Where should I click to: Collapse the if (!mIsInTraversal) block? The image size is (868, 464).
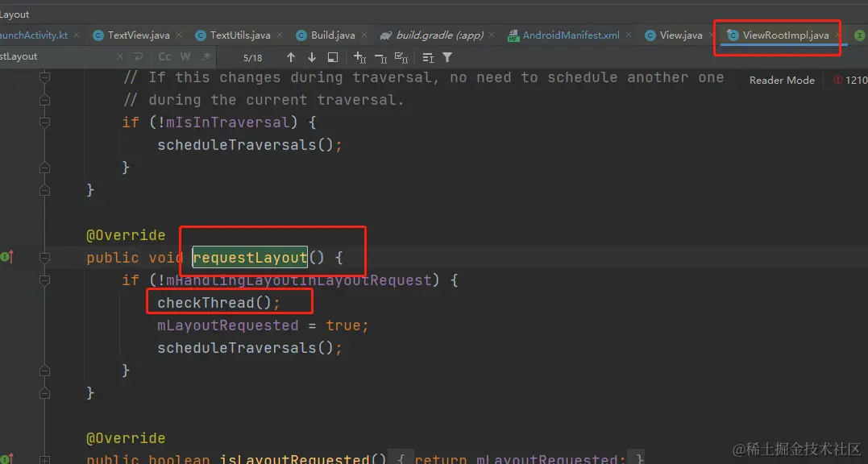[x=45, y=122]
